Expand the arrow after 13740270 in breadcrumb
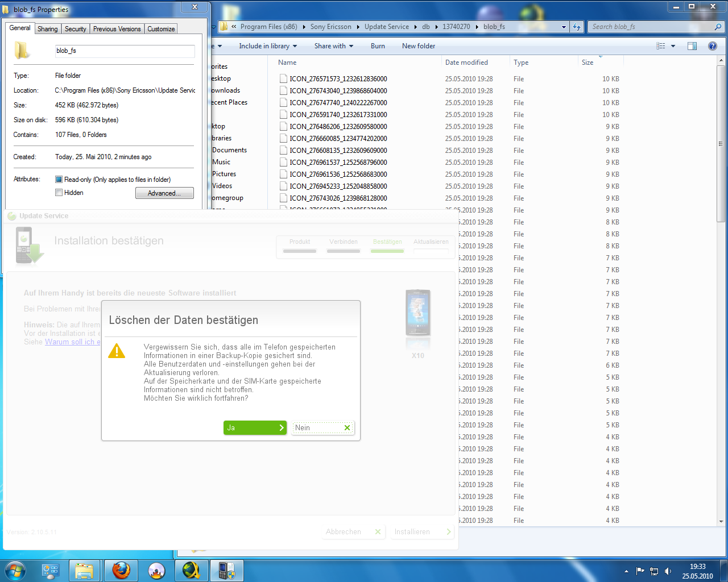Viewport: 728px width, 582px height. point(477,27)
